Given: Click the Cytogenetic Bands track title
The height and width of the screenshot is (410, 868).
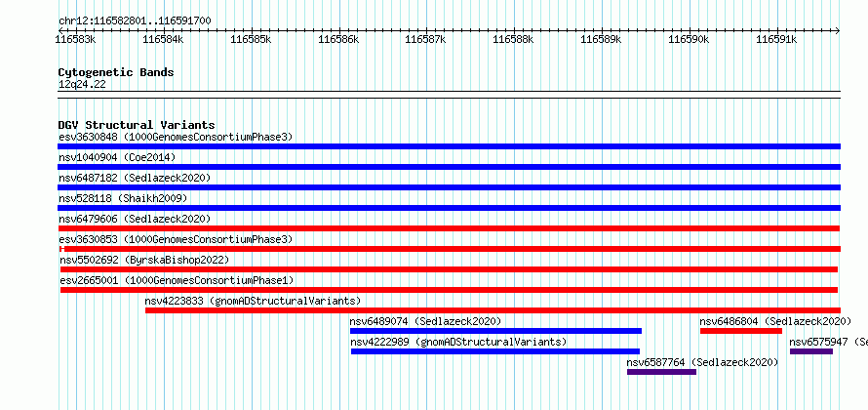Looking at the screenshot, I should [x=116, y=72].
